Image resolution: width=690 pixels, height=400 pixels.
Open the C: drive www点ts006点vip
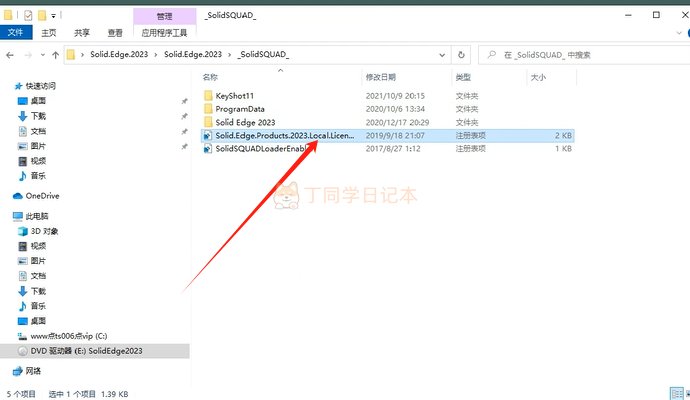tap(68, 336)
